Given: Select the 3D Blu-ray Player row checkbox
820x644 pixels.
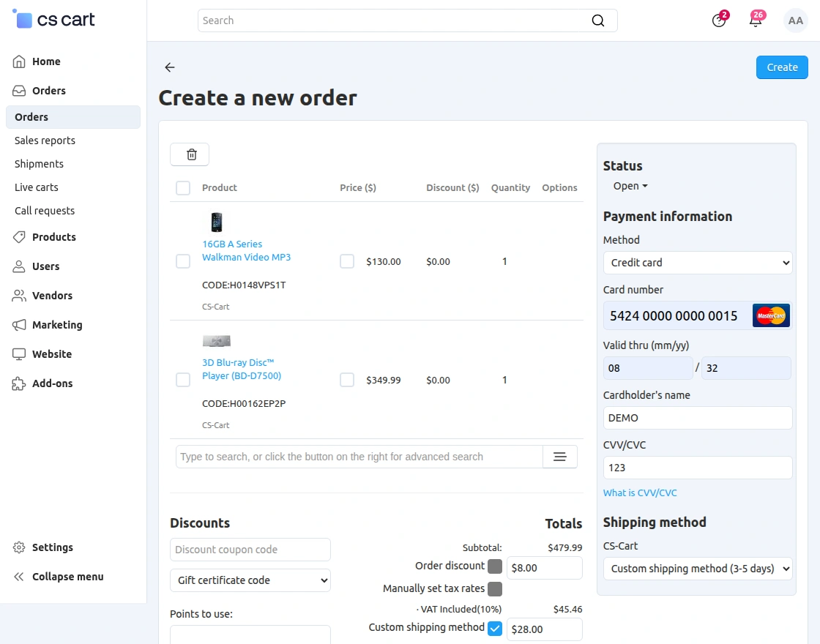Looking at the screenshot, I should 183,380.
